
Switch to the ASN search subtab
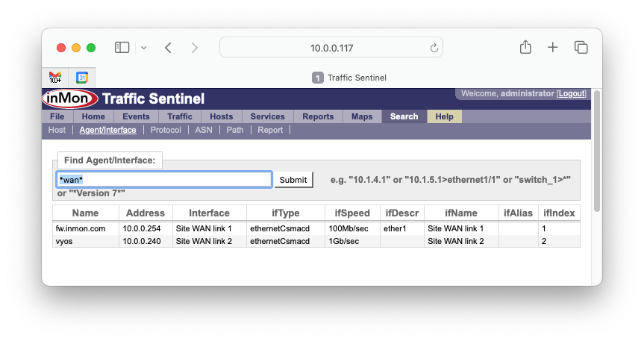(204, 131)
